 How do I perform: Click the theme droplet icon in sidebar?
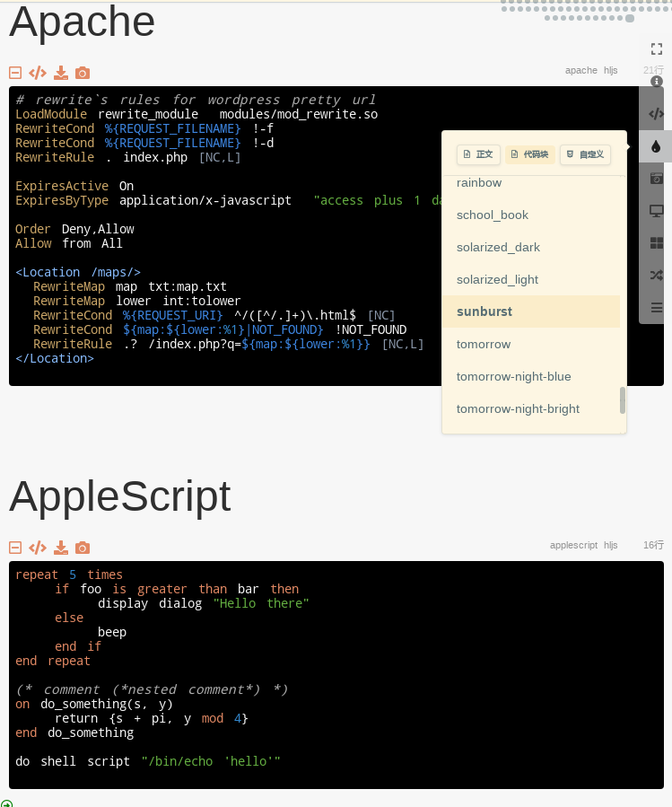tap(656, 146)
